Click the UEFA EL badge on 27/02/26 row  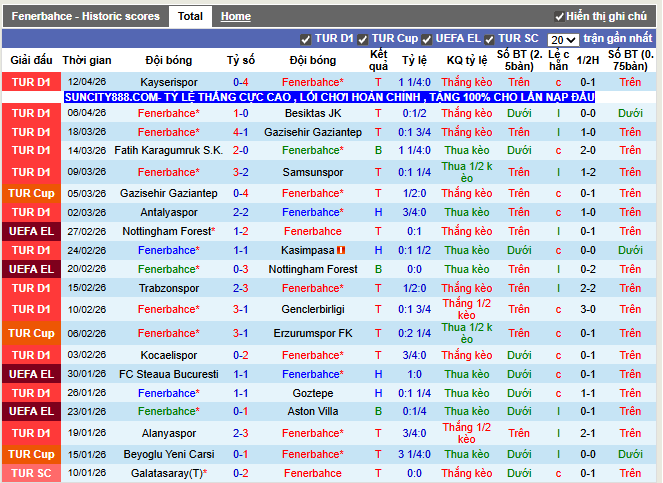tap(31, 231)
